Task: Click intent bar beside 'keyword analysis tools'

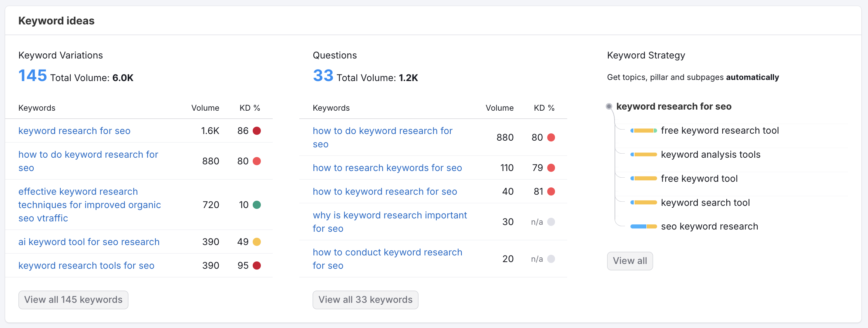Action: point(644,155)
